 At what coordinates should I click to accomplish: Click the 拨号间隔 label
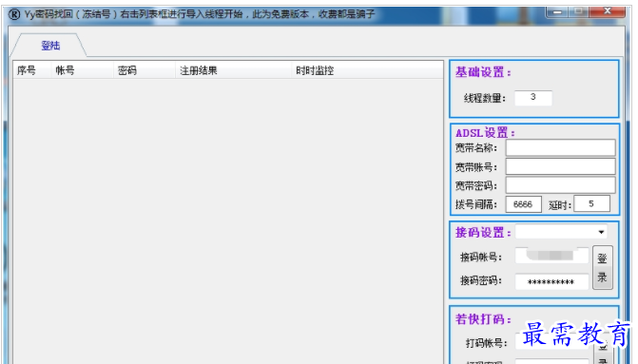pos(476,204)
